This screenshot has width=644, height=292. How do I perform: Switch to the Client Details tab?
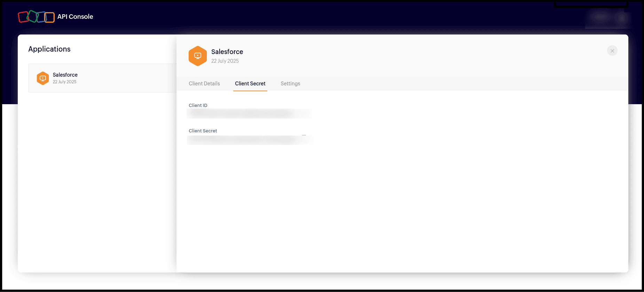[x=204, y=84]
